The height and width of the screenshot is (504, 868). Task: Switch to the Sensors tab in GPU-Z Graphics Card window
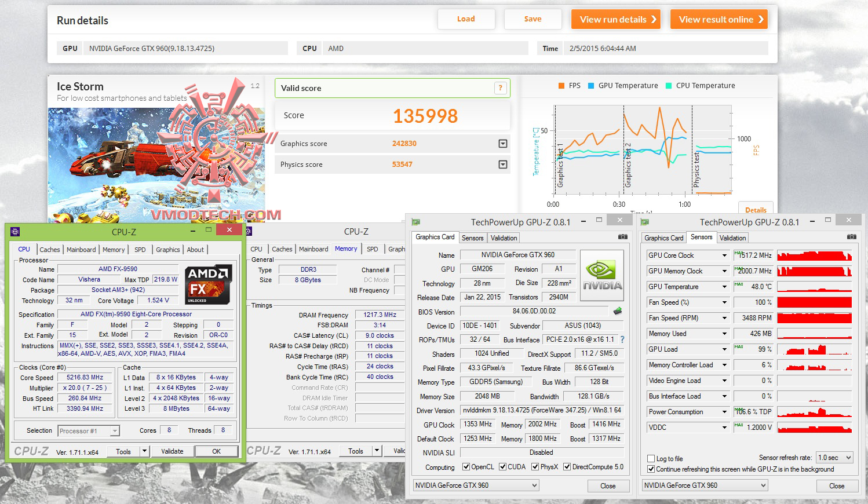[472, 238]
